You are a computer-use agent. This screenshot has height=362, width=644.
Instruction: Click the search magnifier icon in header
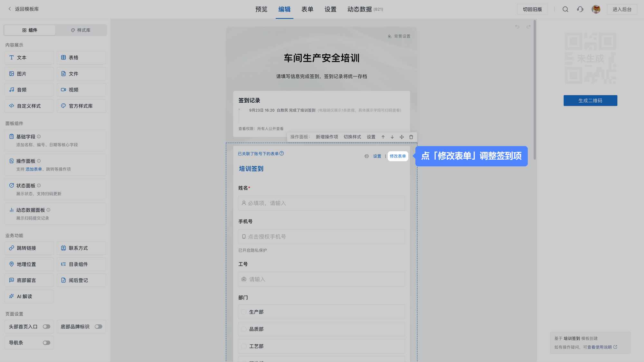(x=565, y=9)
